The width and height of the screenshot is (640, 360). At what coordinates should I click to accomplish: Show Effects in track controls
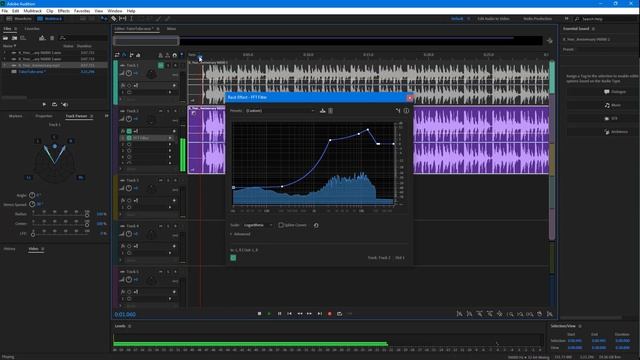pos(124,55)
